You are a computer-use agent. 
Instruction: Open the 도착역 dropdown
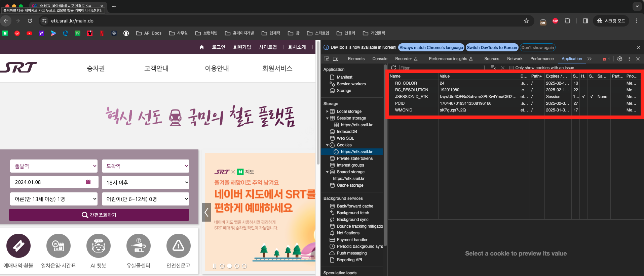[146, 166]
